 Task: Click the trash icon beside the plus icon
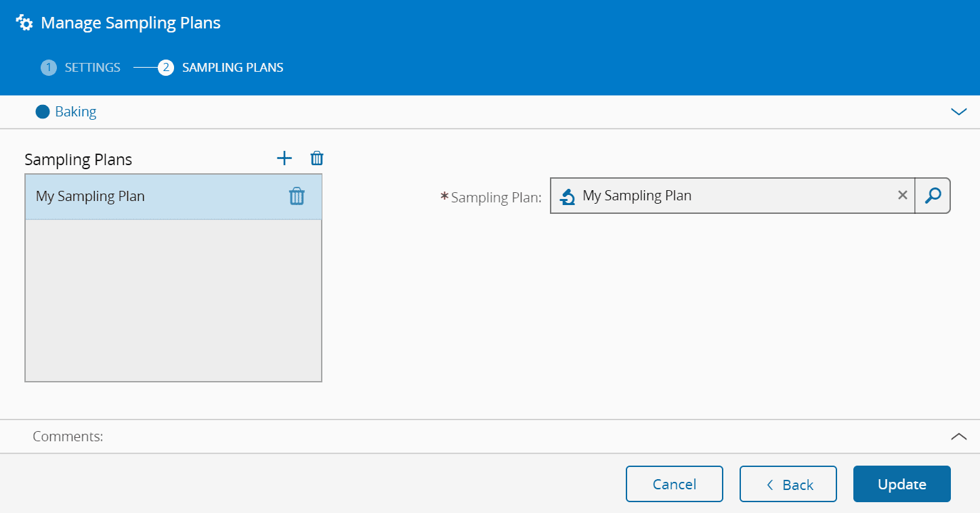tap(317, 158)
